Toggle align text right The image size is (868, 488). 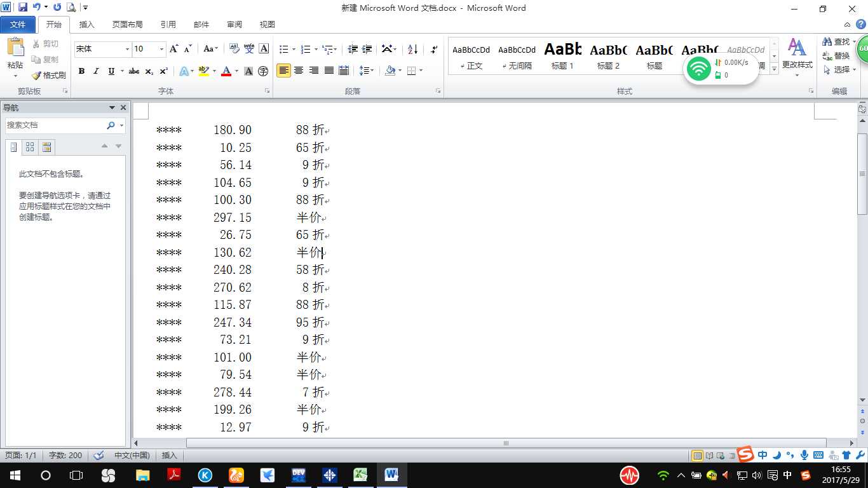(314, 71)
